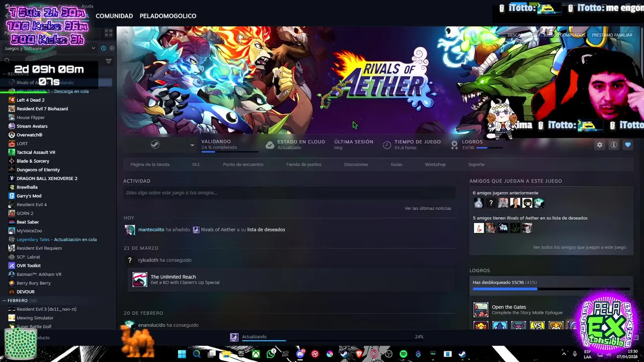Click the Estado en Cloud icon
644x362 pixels.
tap(270, 145)
